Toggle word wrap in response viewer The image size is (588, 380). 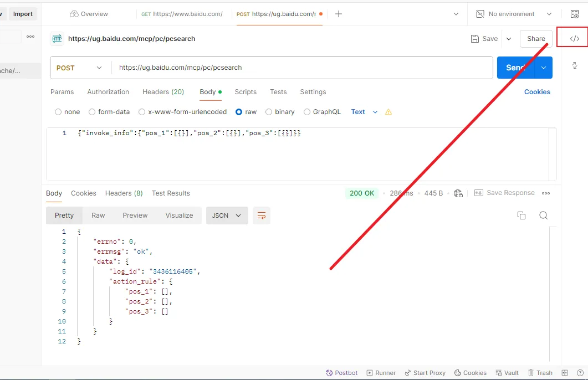[x=262, y=215]
